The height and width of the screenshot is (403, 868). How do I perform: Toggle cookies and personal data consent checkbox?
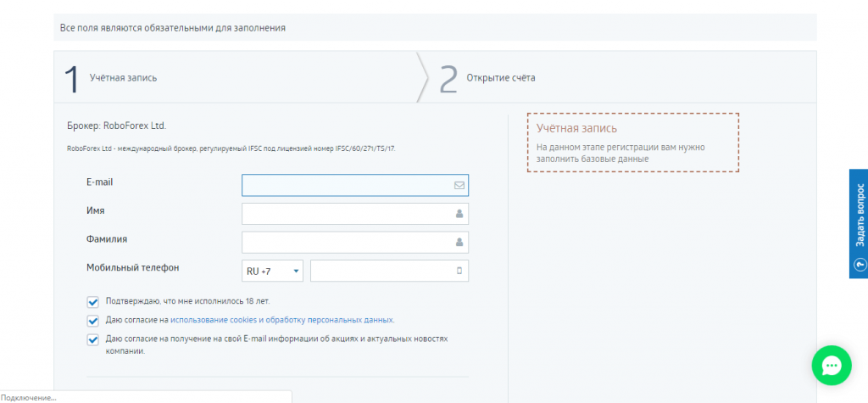(x=92, y=321)
